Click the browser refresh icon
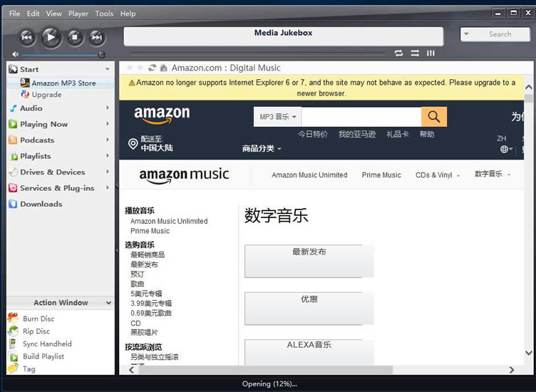The image size is (536, 392). [x=152, y=68]
